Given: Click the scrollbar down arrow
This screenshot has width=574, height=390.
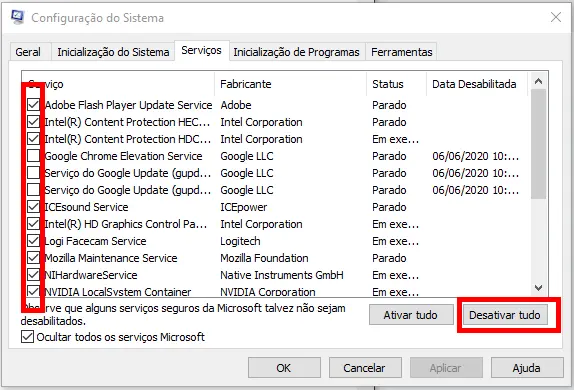Looking at the screenshot, I should coord(538,288).
